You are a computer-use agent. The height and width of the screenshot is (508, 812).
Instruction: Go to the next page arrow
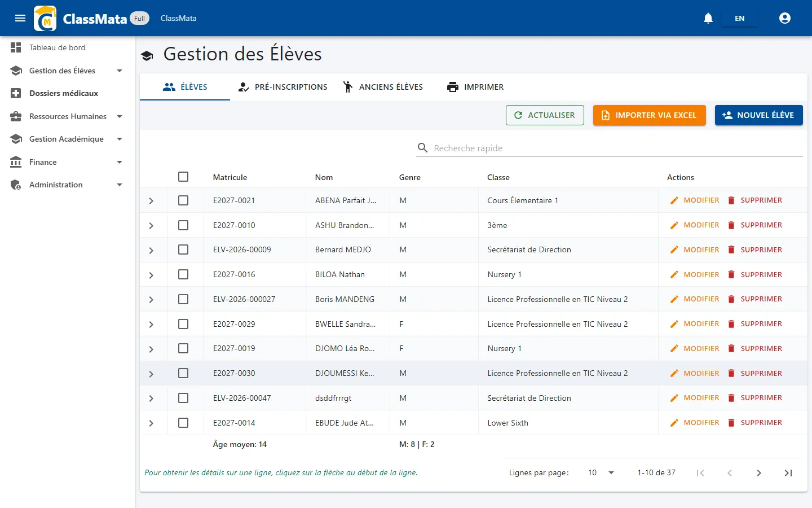(x=759, y=473)
